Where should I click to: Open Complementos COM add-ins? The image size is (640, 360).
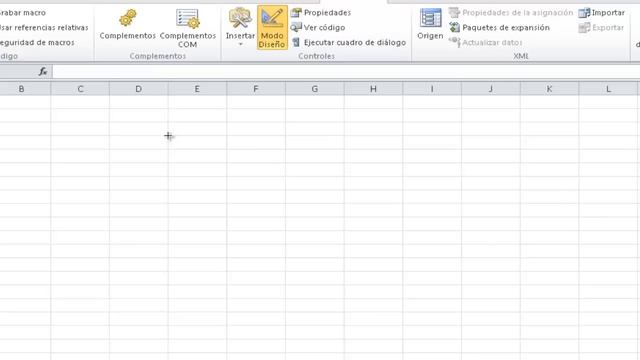coord(187,28)
